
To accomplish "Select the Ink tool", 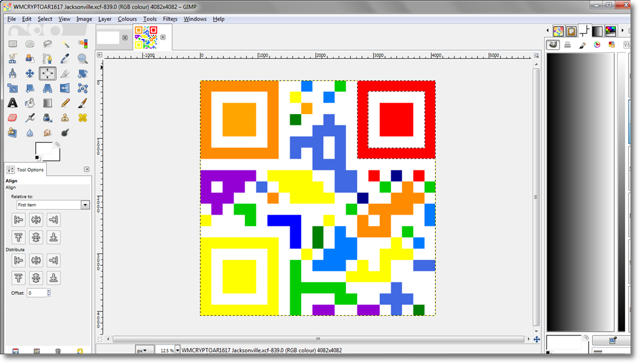I will 47,118.
